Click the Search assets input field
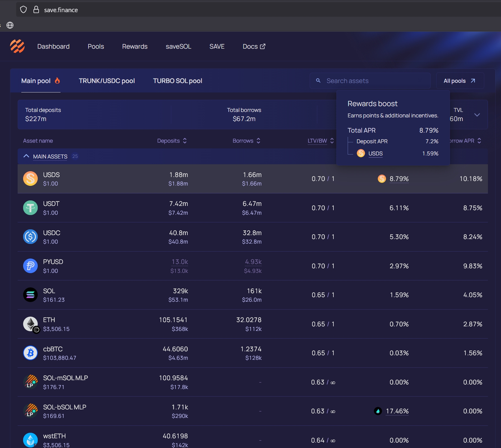 point(374,81)
